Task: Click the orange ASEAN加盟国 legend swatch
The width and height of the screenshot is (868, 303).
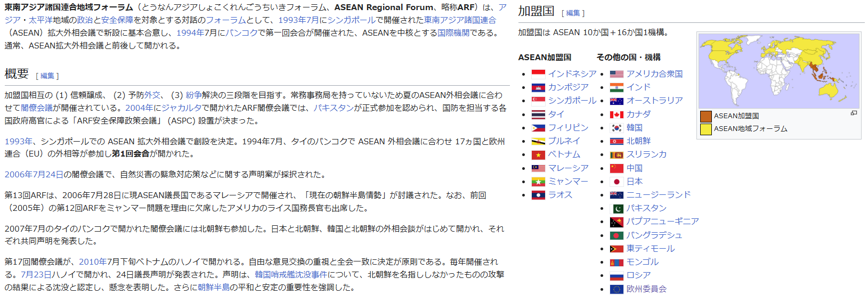Action: pyautogui.click(x=705, y=116)
